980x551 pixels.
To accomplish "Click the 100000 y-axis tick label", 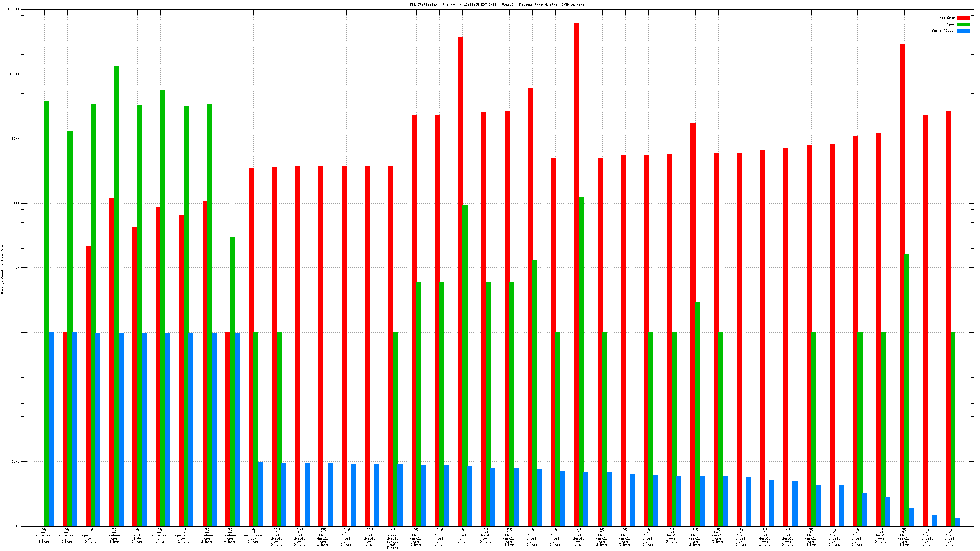I will point(13,10).
